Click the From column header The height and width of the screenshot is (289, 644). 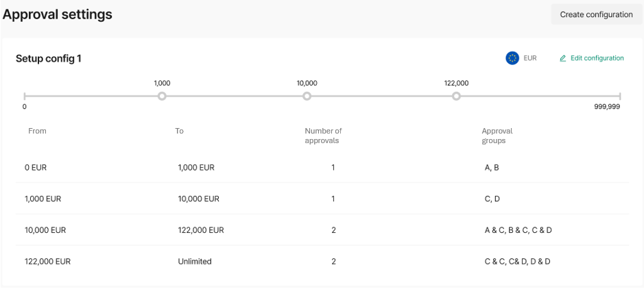(37, 131)
